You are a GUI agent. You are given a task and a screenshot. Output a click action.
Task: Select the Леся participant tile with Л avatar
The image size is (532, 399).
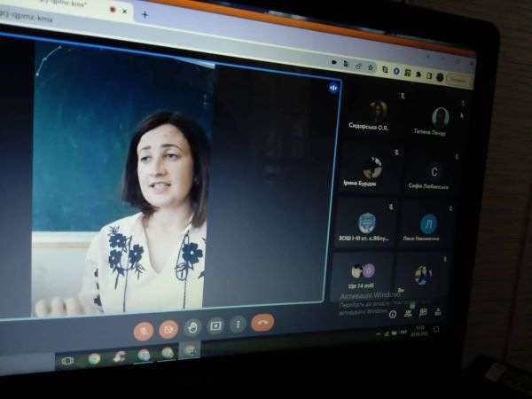[425, 226]
